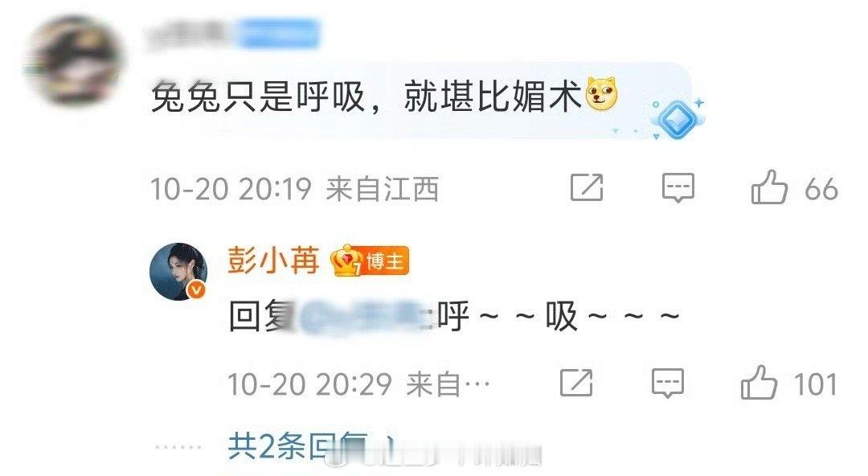The height and width of the screenshot is (476, 868).
Task: Repost the top comment via share icon
Action: (587, 188)
